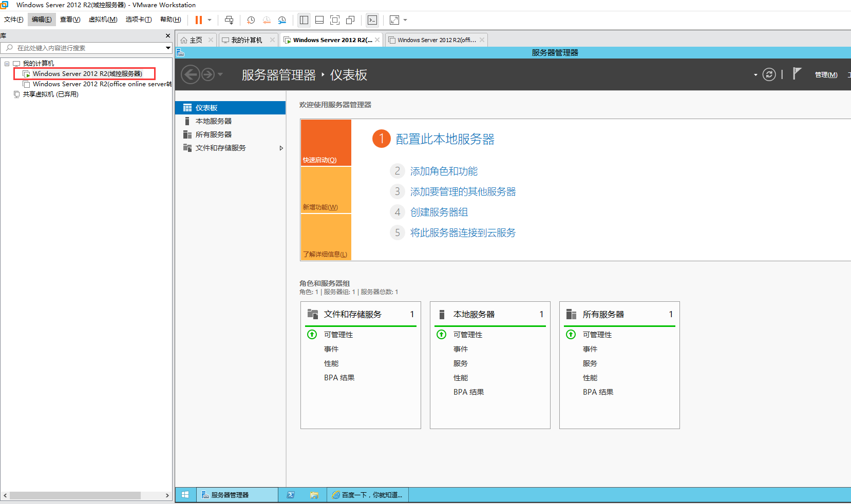Switch to 百度一下 Internet Explorer taskbar item
Screen dimensions: 851x504
tap(367, 495)
